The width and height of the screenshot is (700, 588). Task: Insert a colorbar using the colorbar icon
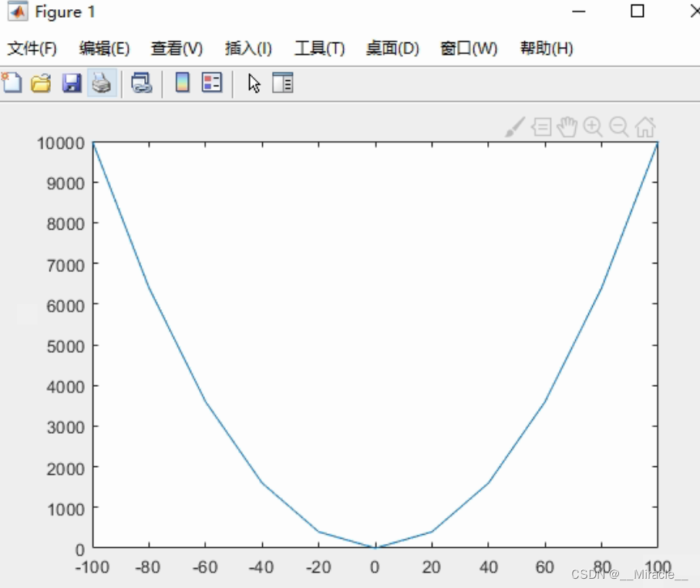point(181,82)
